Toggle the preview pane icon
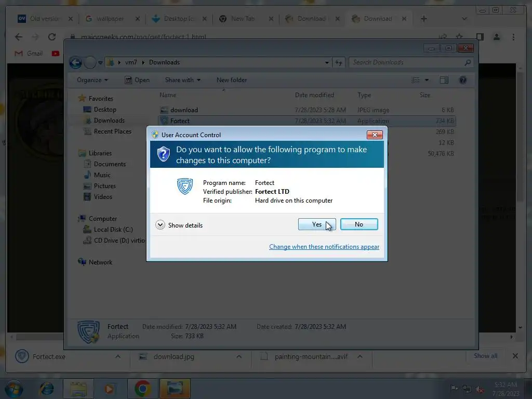 pyautogui.click(x=444, y=80)
